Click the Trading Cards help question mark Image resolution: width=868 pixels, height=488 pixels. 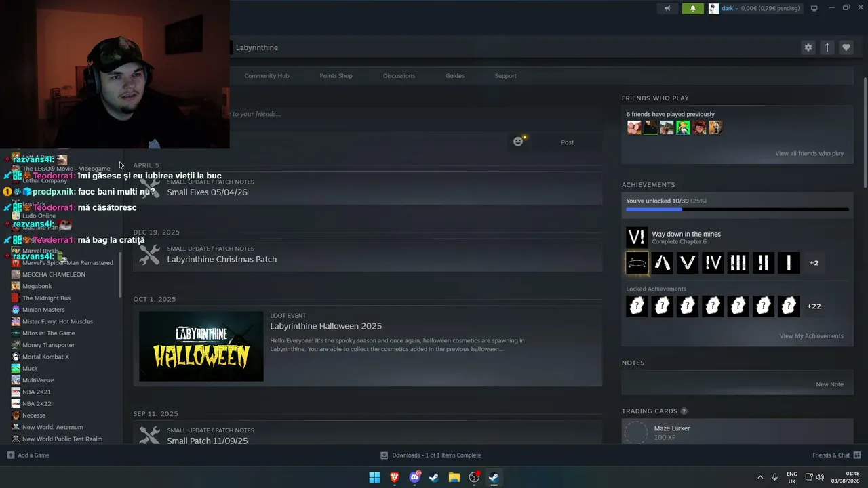click(x=684, y=411)
